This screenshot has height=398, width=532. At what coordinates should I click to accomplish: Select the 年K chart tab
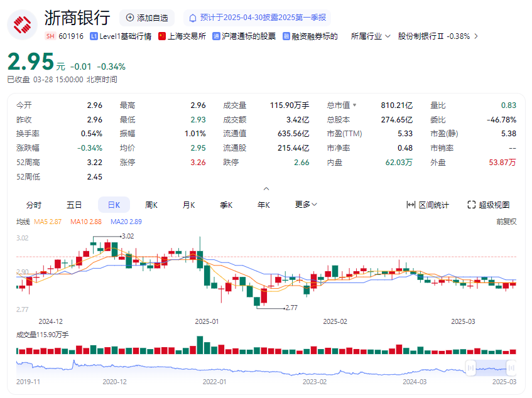(264, 205)
